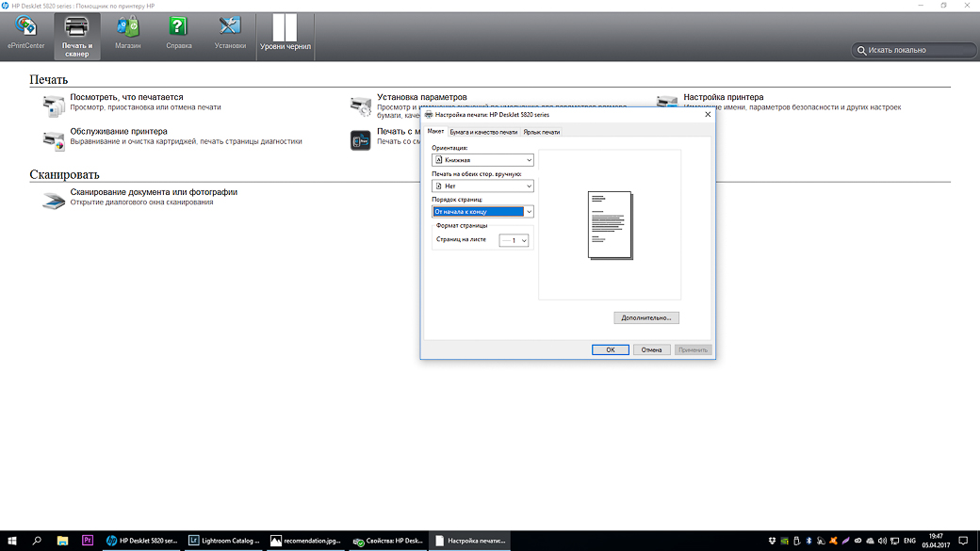The image size is (980, 551).
Task: Open the Установки tools icon
Action: pos(230,33)
